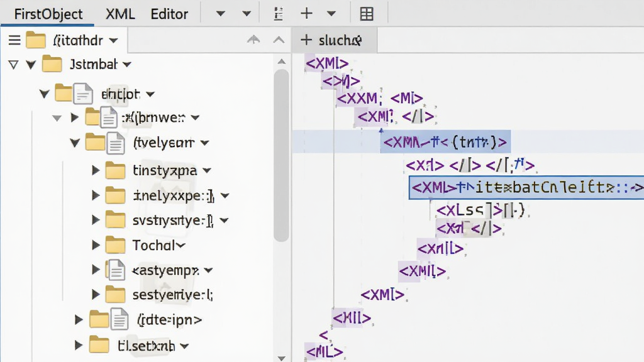Select the top '<XML>' line in editor

coord(327,63)
